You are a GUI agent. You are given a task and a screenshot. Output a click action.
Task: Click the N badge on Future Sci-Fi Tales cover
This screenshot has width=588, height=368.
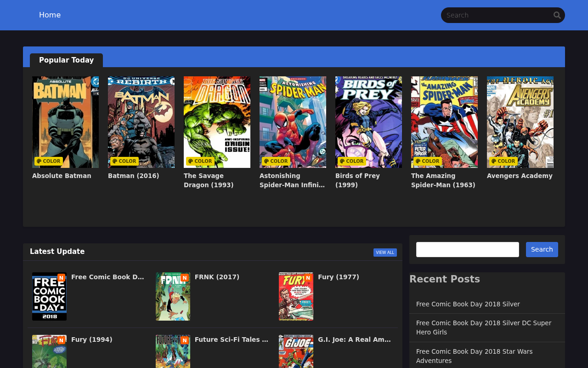point(185,340)
